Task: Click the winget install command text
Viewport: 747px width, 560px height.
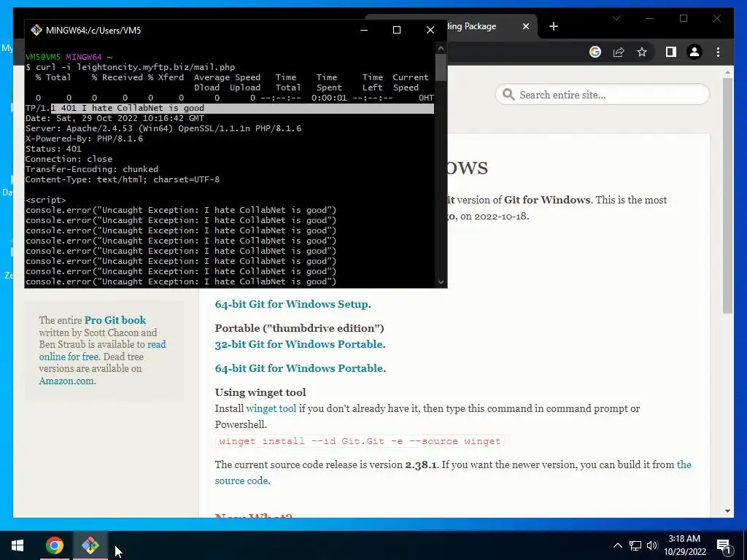Action: (x=360, y=441)
